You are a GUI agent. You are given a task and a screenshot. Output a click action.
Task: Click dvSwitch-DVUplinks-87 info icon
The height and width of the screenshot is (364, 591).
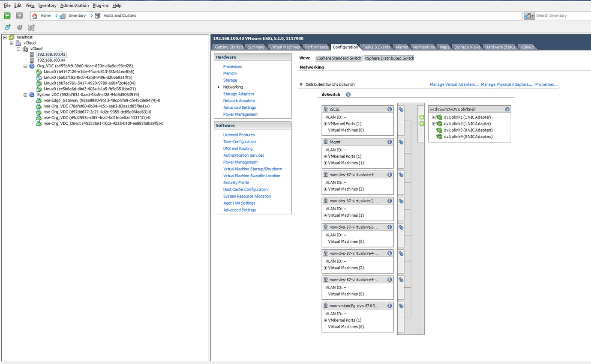(507, 109)
